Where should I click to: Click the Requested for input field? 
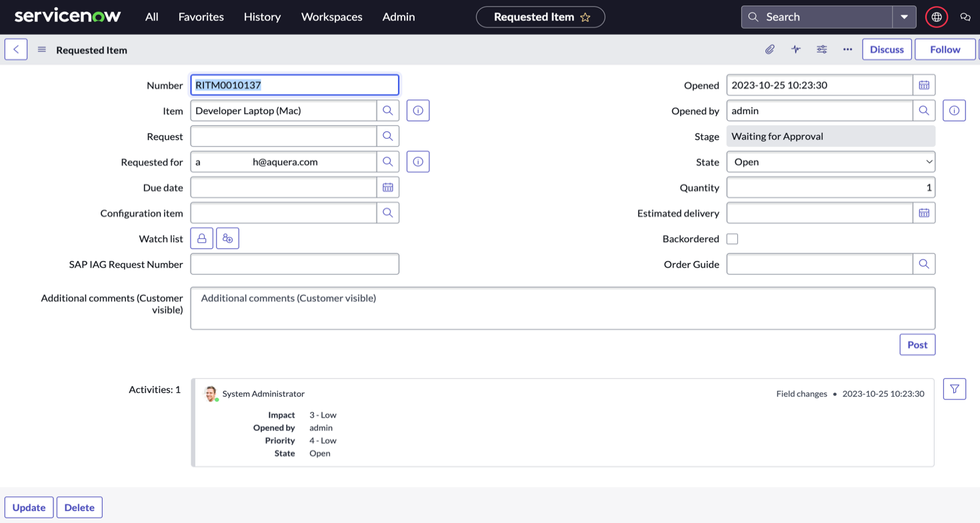284,161
